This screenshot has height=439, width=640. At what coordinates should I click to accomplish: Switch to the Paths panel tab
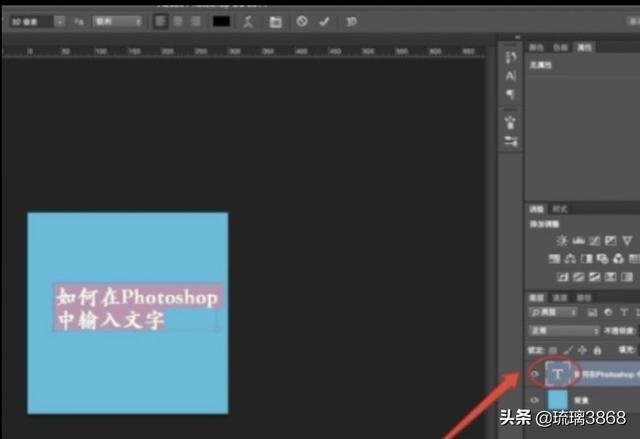click(584, 298)
